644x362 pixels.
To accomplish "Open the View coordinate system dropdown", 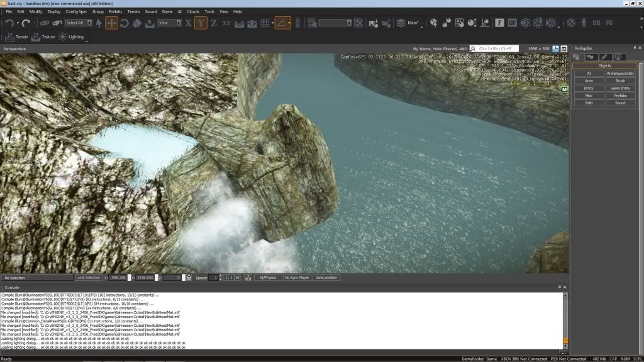I will [x=170, y=23].
